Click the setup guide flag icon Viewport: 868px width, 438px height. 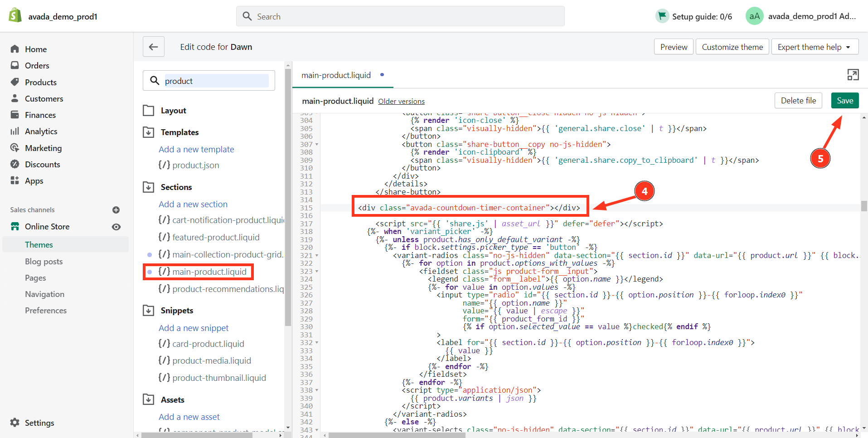pyautogui.click(x=662, y=16)
